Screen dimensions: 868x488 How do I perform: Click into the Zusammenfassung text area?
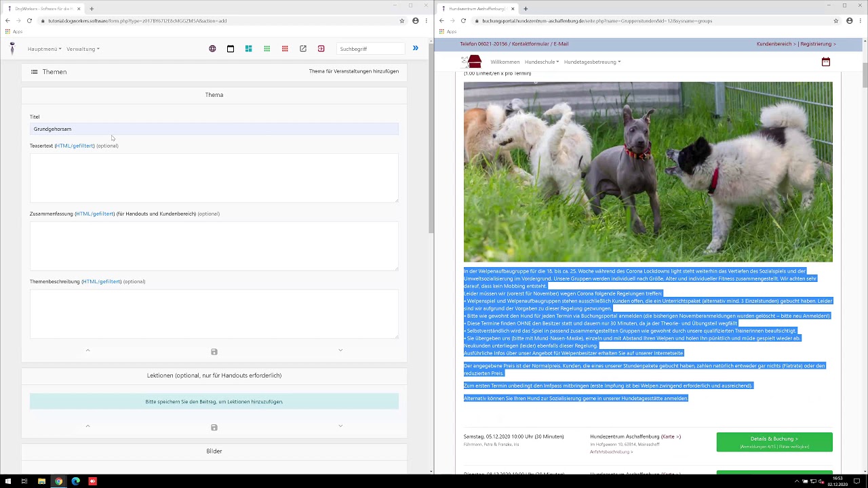click(214, 245)
